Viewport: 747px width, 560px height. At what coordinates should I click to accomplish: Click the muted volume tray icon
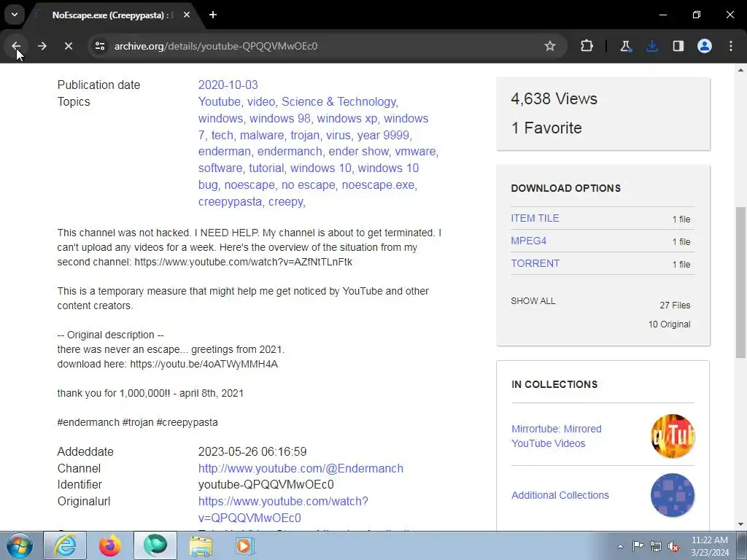tap(673, 546)
